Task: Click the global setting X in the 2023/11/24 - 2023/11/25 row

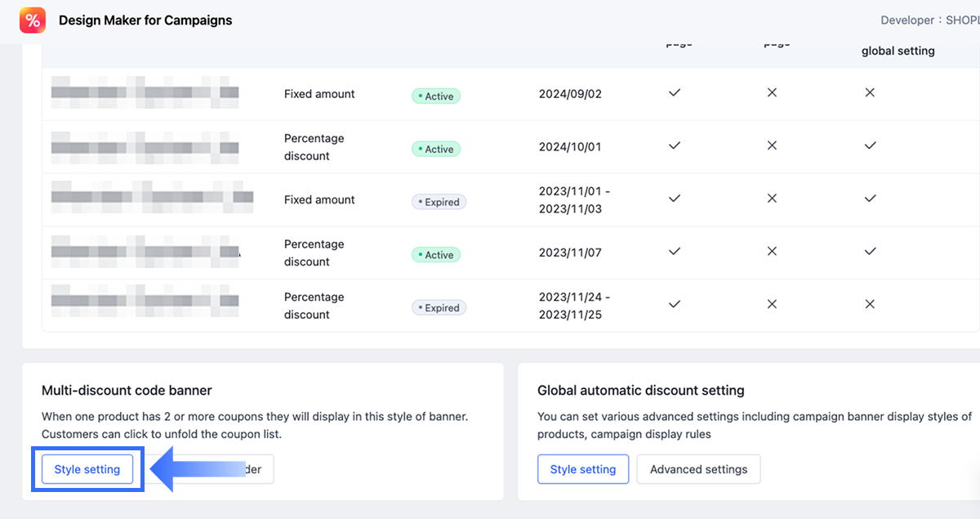Action: point(870,304)
